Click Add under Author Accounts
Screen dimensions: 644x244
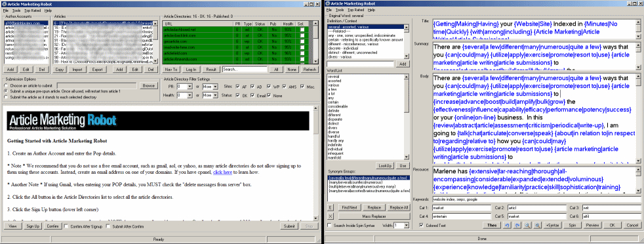pos(11,70)
